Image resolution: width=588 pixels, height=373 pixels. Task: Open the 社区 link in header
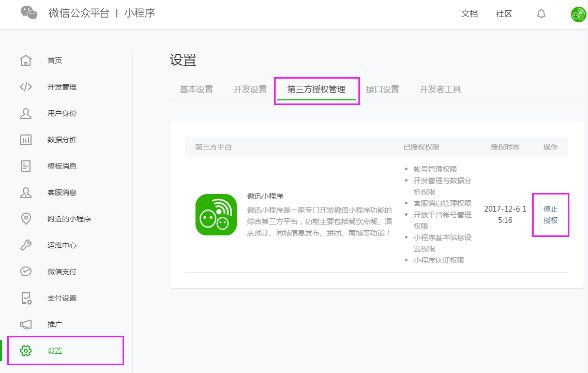[x=504, y=14]
